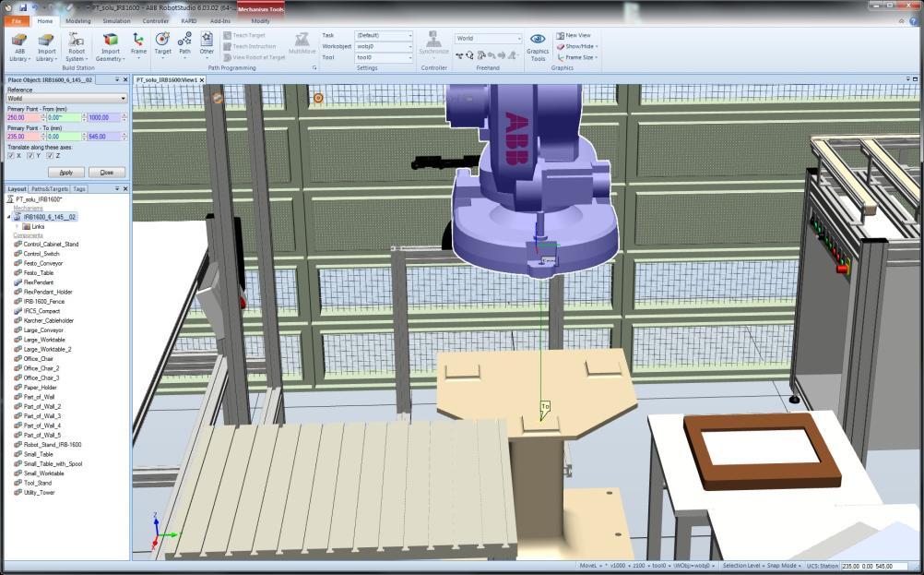Open the Path tool
The width and height of the screenshot is (924, 575).
tap(184, 43)
